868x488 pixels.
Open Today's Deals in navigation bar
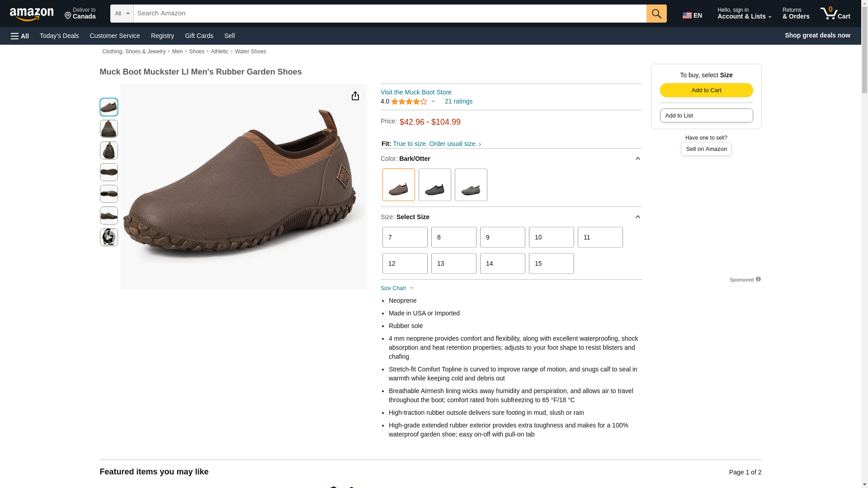pyautogui.click(x=59, y=36)
